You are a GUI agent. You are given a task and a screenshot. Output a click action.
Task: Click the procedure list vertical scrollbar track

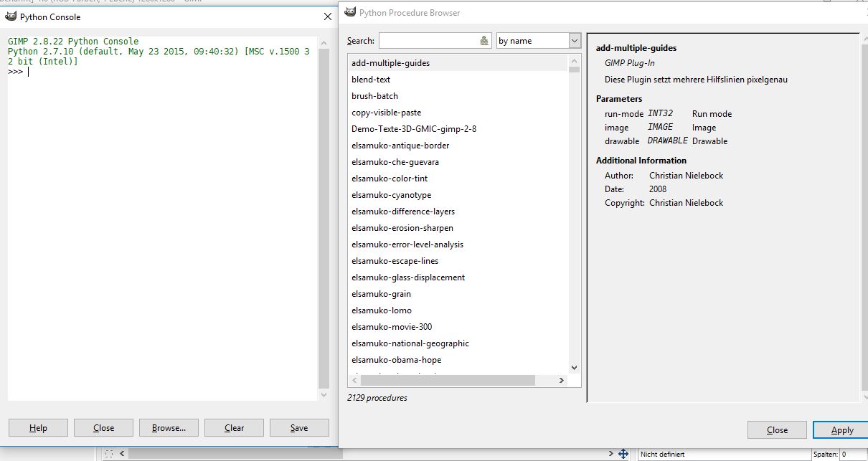[x=574, y=215]
